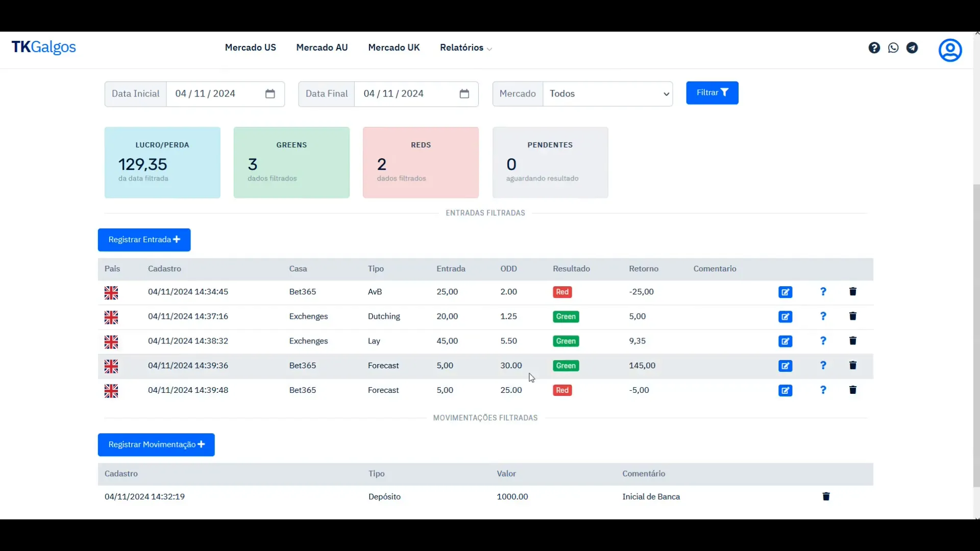
Task: Delete the Lay entry with trash icon
Action: 852,341
